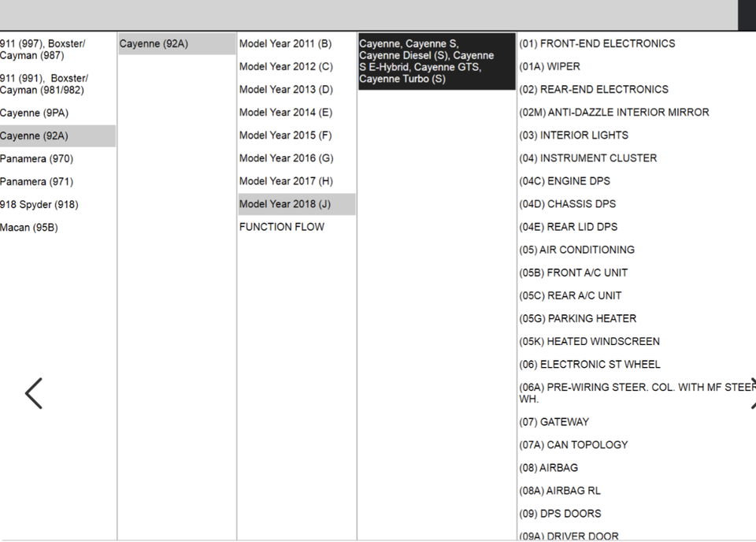This screenshot has height=542, width=756.
Task: Open (08) AIRBAG
Action: (x=548, y=468)
